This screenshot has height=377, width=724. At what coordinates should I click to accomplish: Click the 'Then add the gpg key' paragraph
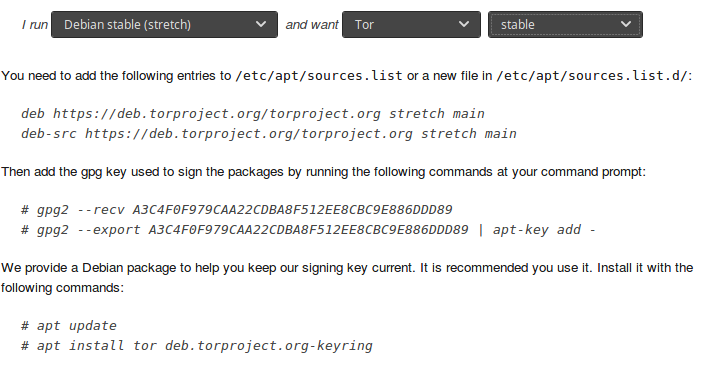(x=323, y=172)
